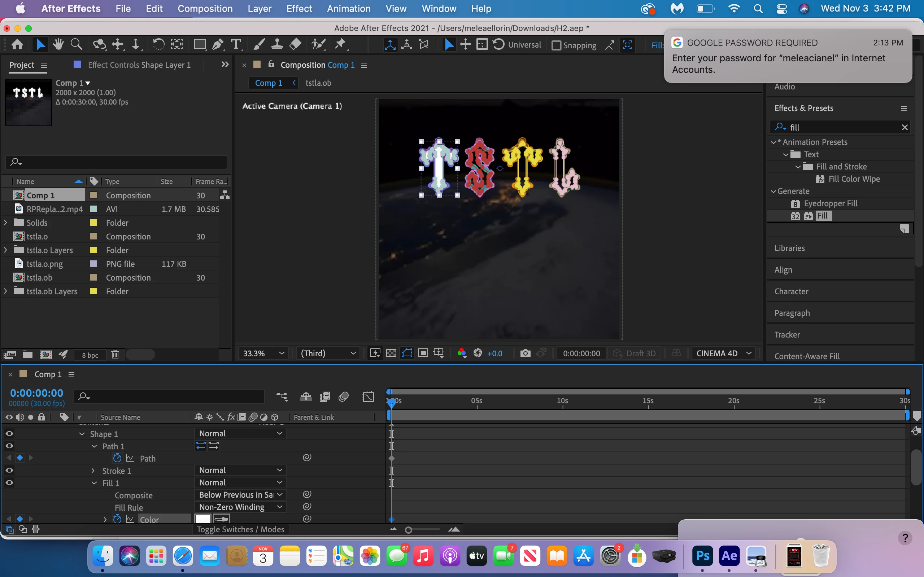Open the Content-Aware Fill panel
The image size is (924, 577).
[807, 356]
